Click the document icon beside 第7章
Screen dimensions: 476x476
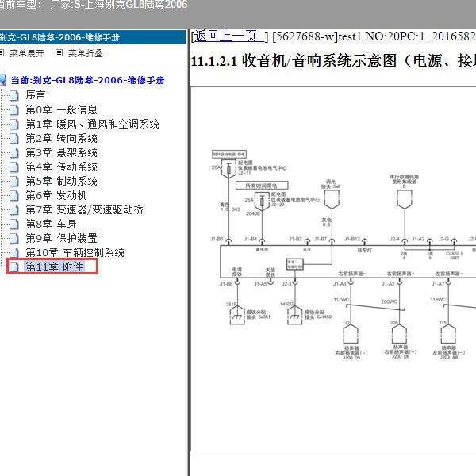[x=13, y=209]
